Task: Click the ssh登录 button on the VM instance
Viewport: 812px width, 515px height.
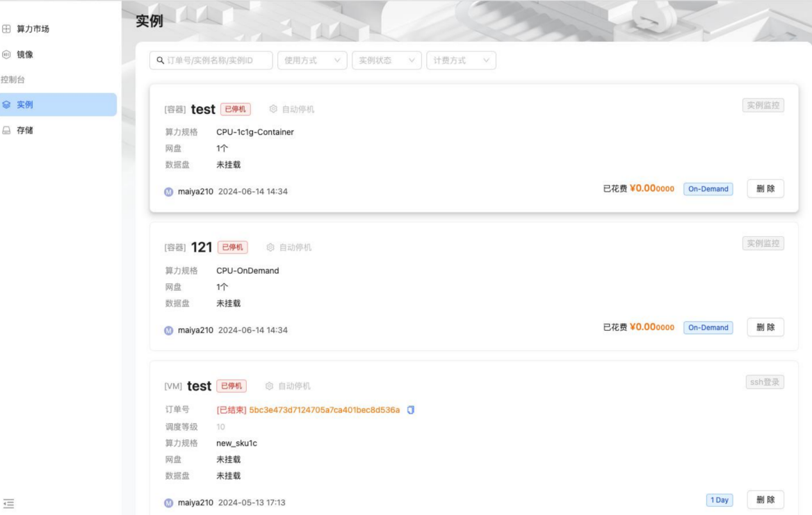Action: 765,382
